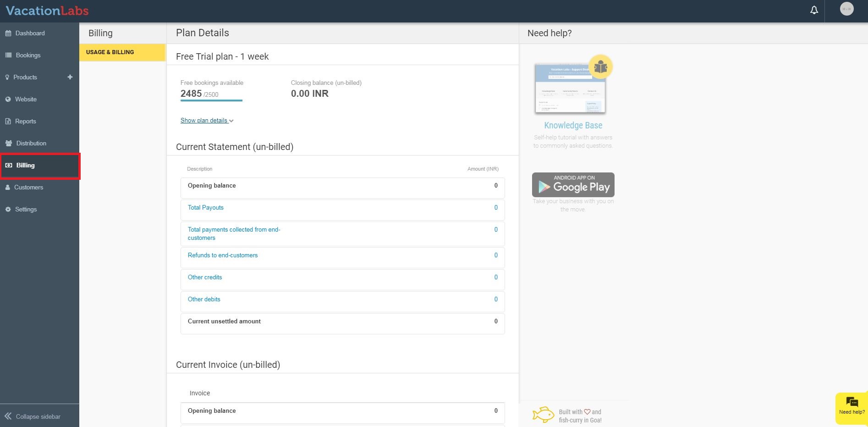
Task: Collapse the sidebar
Action: coord(33,416)
